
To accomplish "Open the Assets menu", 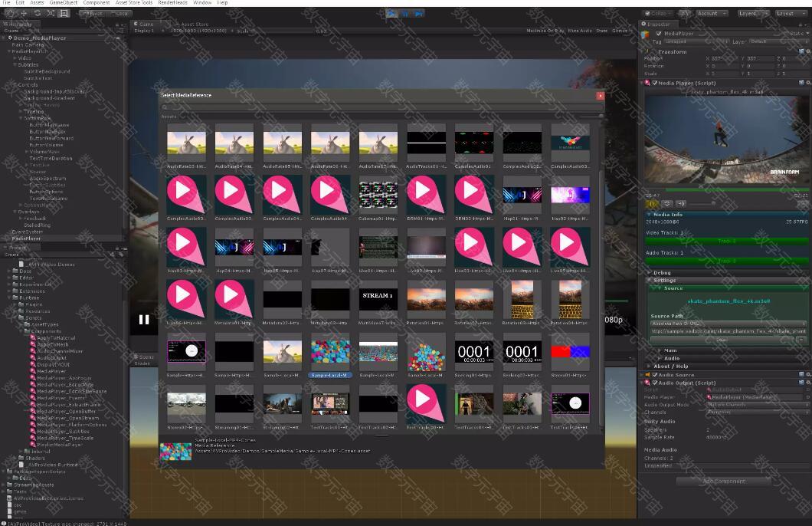I will pyautogui.click(x=38, y=2).
